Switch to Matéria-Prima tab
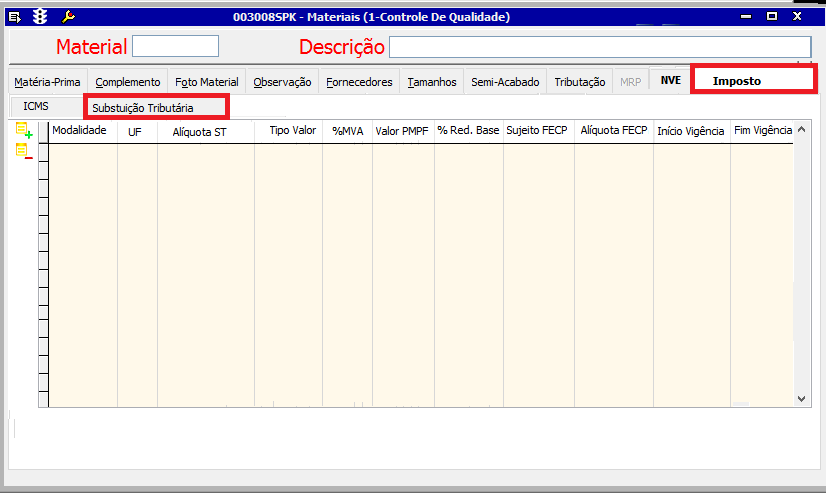 click(x=47, y=82)
